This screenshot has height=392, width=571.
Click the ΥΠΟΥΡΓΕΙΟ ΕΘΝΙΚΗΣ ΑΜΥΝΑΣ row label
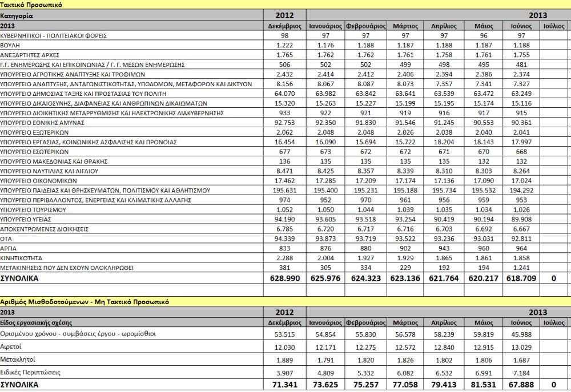click(x=43, y=123)
